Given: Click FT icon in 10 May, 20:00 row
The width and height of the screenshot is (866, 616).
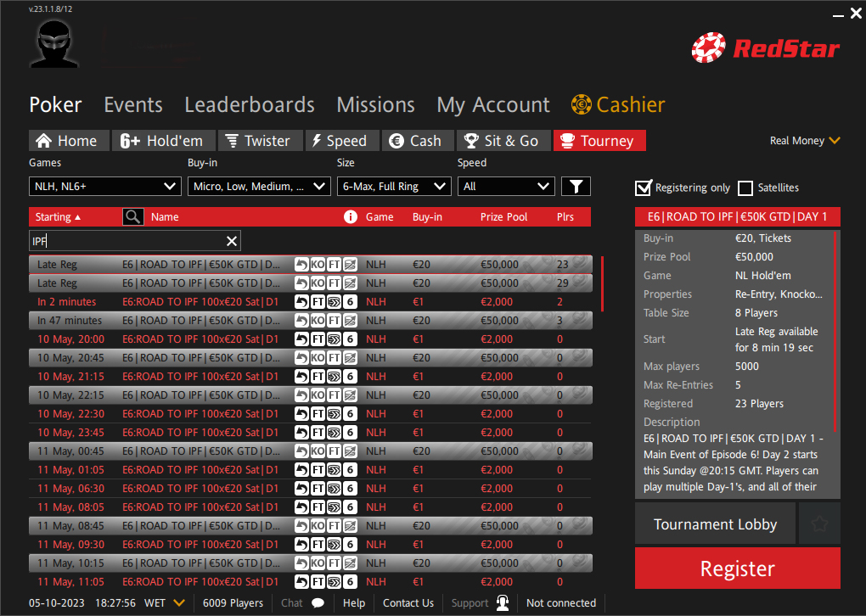Looking at the screenshot, I should pos(318,339).
